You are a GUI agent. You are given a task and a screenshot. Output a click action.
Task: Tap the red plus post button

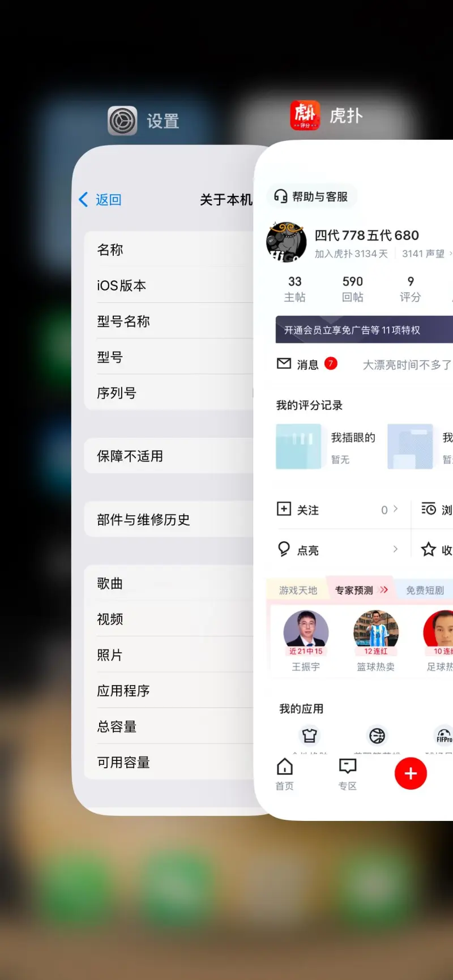411,773
